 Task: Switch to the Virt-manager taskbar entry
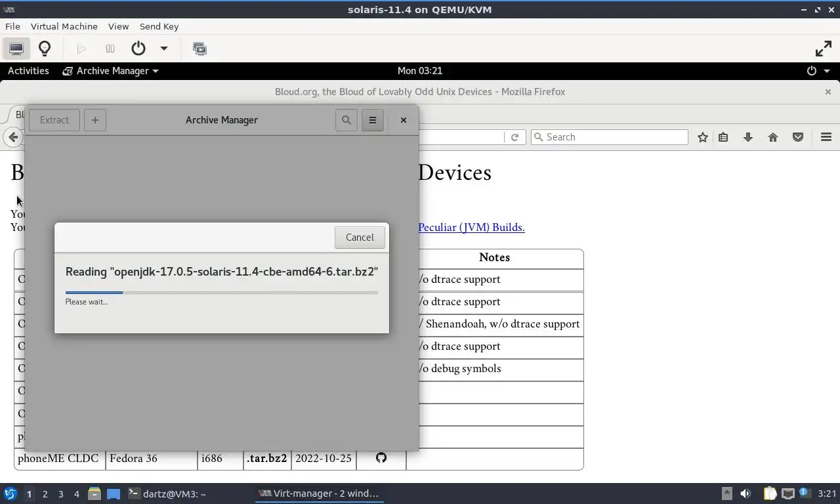(x=319, y=493)
